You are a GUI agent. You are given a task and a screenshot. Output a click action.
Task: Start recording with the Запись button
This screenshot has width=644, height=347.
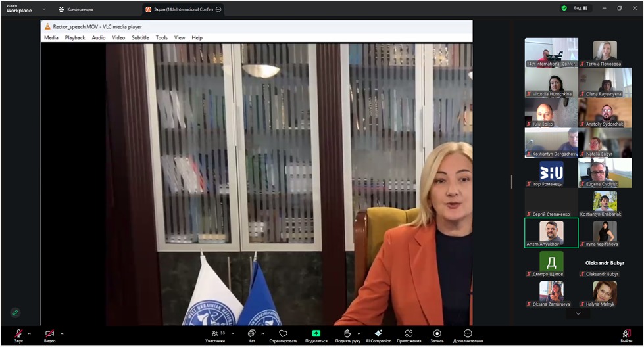pos(437,334)
